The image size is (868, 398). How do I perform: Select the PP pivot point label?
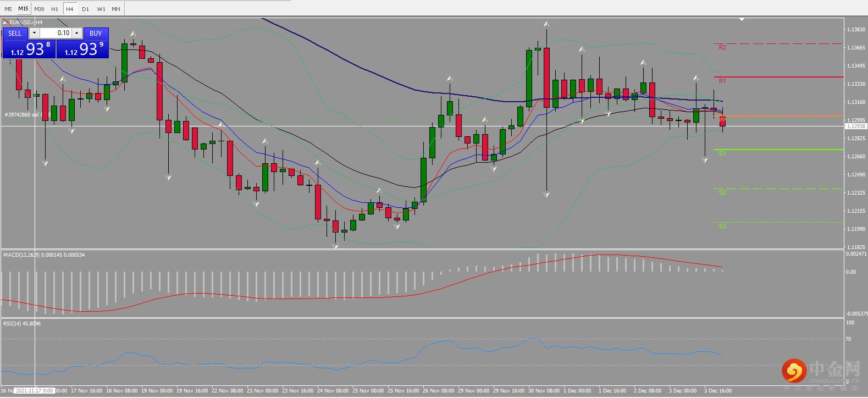pos(722,119)
